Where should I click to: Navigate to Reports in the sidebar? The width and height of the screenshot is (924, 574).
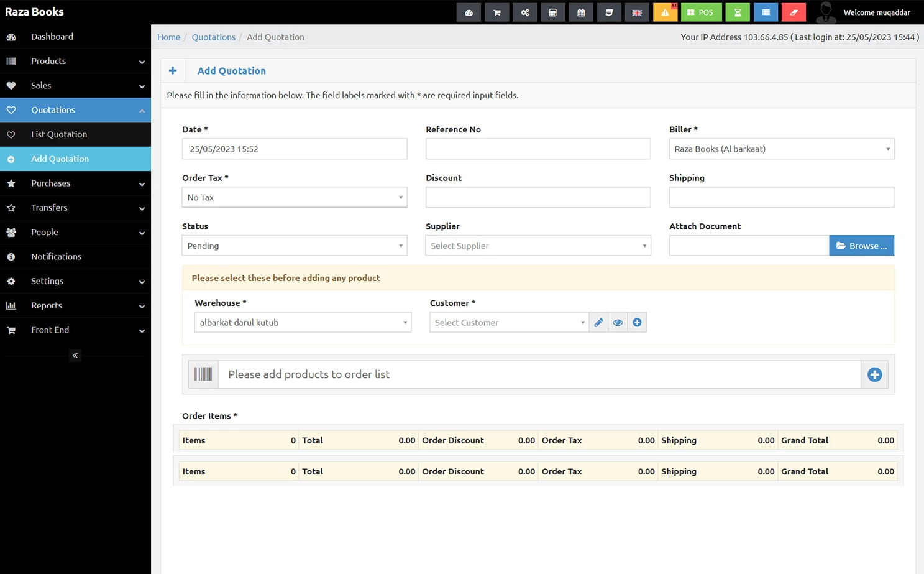coord(47,305)
